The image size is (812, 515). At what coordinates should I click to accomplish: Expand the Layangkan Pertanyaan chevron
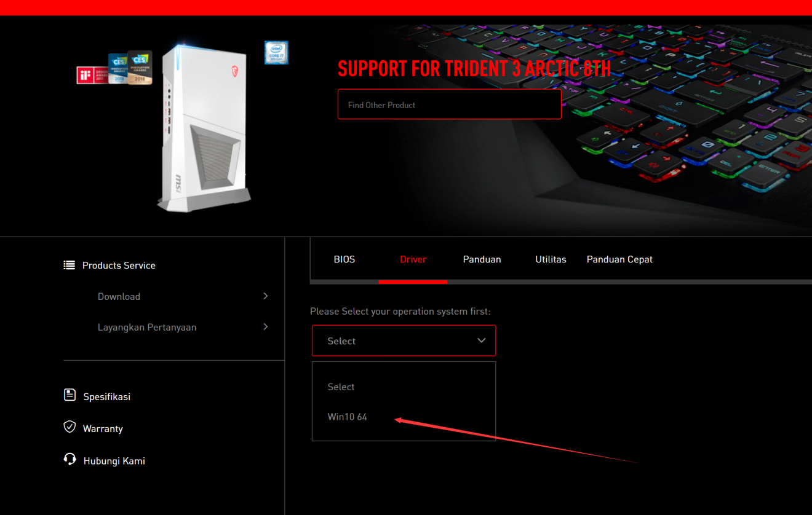coord(266,327)
